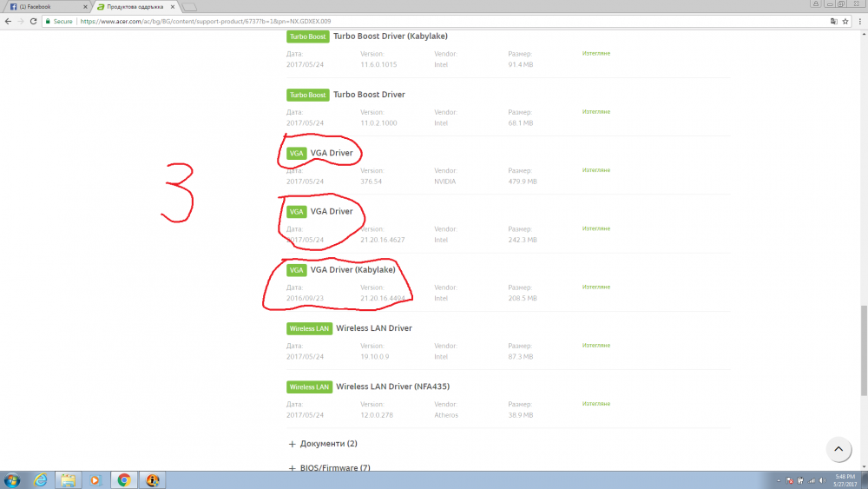The image size is (868, 489).
Task: Click the Wireless LAN badge for the NFA435 driver
Action: tap(309, 387)
